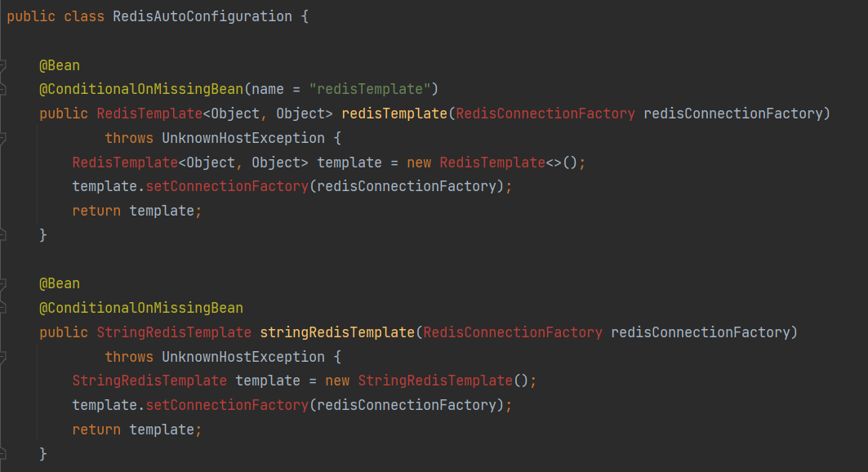The width and height of the screenshot is (868, 472).
Task: Click first setConnectionFactory method call
Action: [x=227, y=186]
